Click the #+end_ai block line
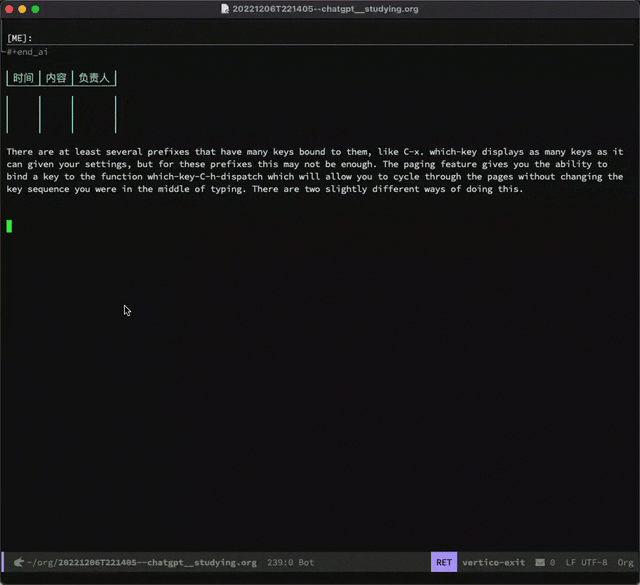This screenshot has height=585, width=640. tap(27, 52)
